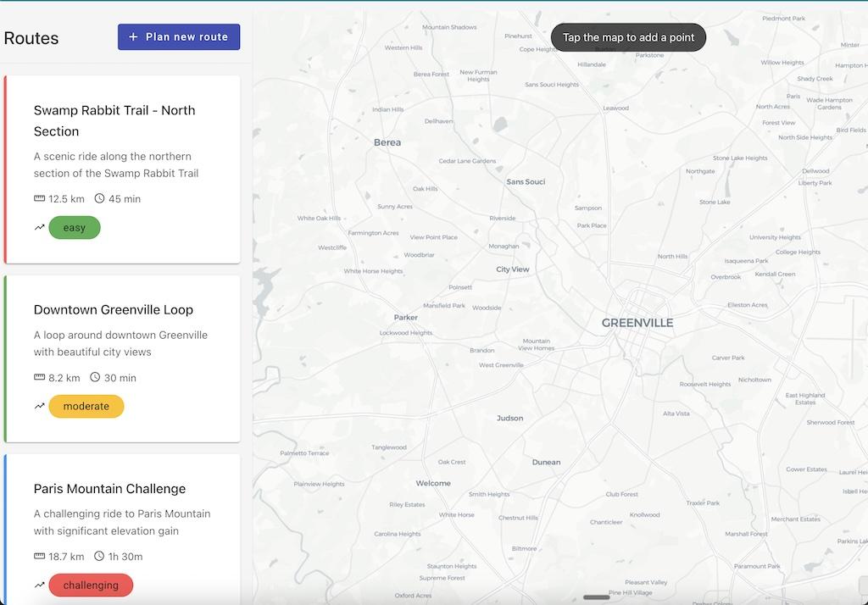
Task: Select the red challenging difficulty badge
Action: coord(91,585)
